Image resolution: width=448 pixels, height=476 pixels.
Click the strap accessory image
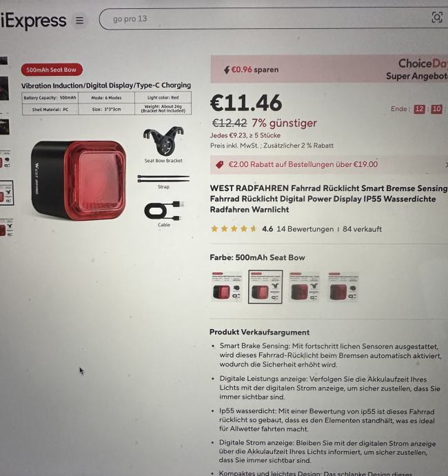[163, 179]
